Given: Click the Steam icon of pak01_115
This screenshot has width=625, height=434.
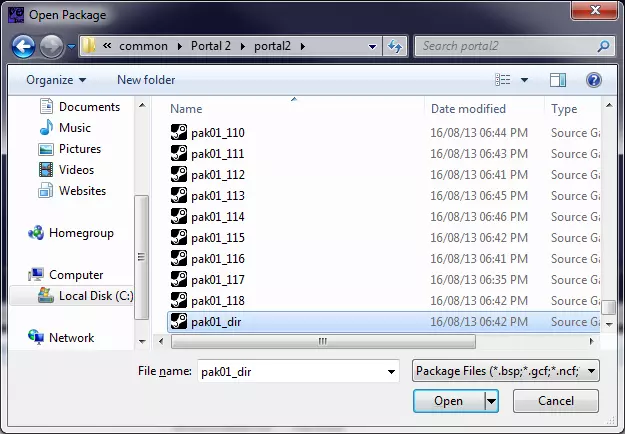Looking at the screenshot, I should tap(179, 237).
